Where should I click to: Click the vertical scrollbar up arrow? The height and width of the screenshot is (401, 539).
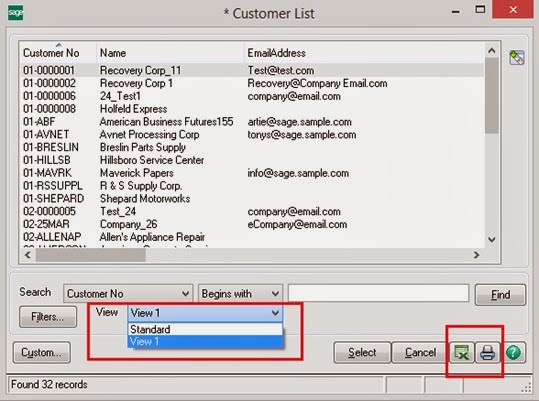[x=492, y=51]
